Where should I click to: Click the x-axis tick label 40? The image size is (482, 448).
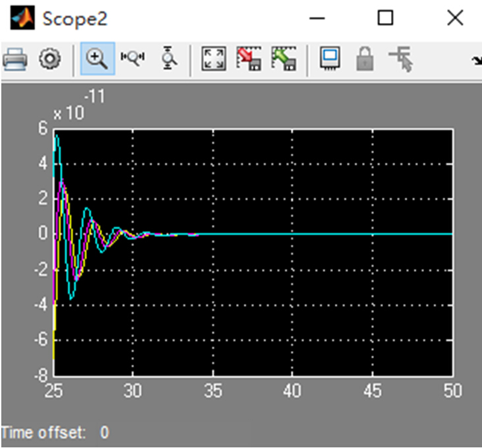click(x=292, y=391)
